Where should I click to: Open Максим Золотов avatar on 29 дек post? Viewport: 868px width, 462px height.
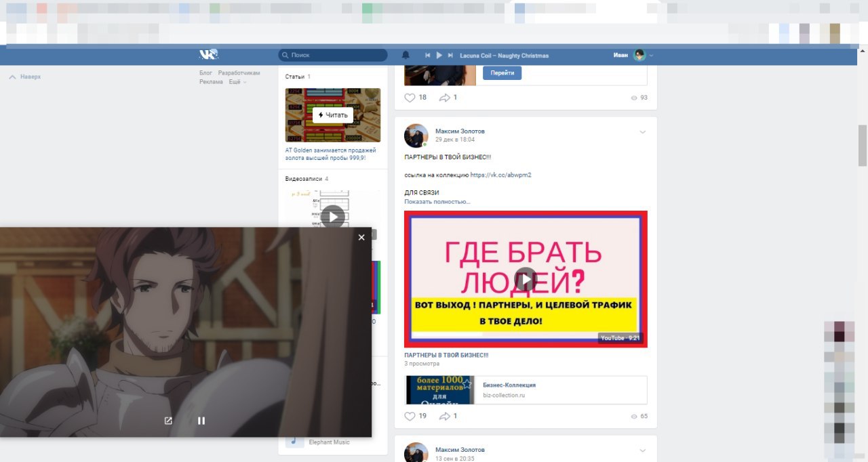point(416,135)
